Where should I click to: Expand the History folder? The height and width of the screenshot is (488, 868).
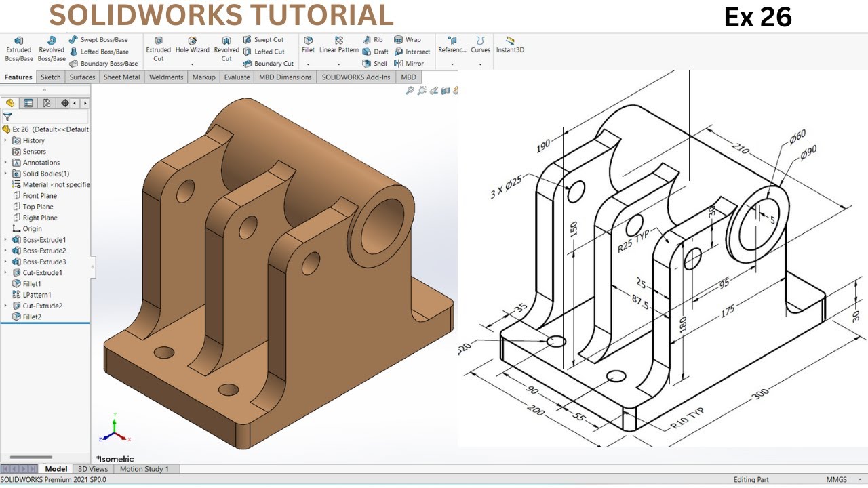click(6, 140)
